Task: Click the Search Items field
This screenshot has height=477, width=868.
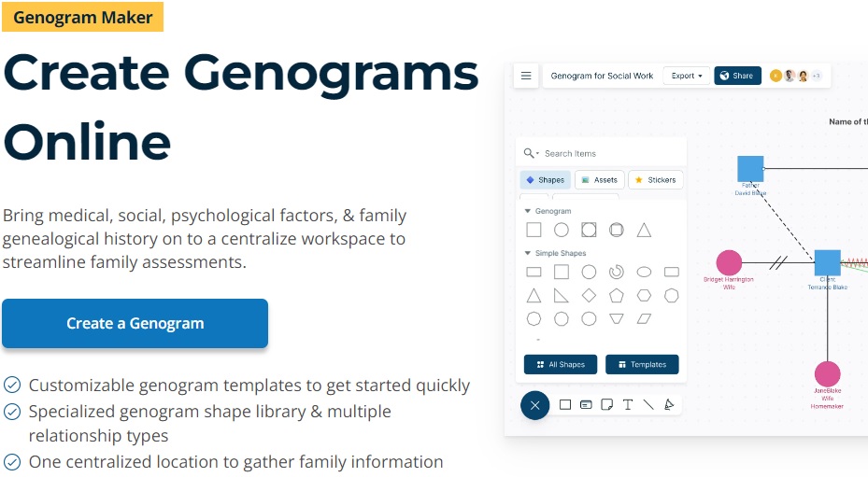Action: 601,153
